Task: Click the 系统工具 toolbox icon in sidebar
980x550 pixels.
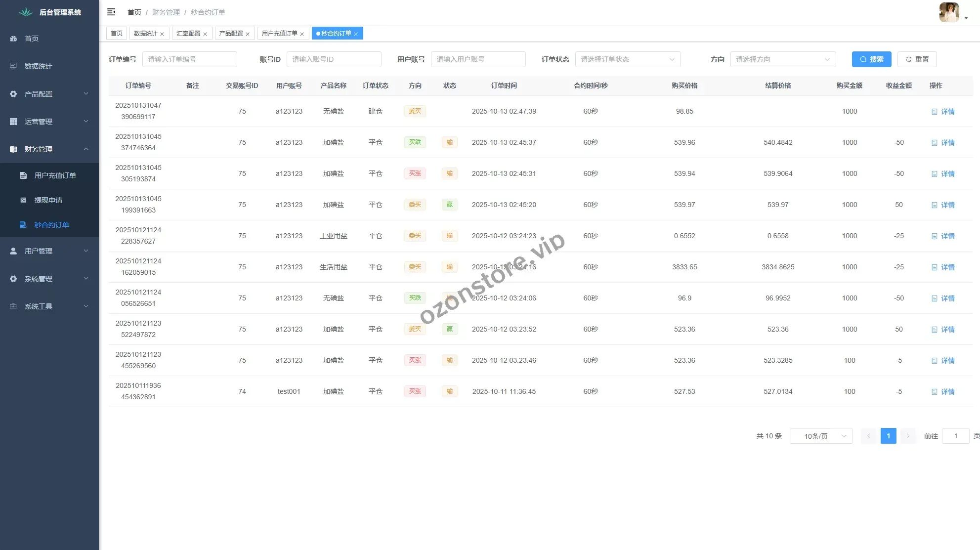Action: tap(13, 306)
